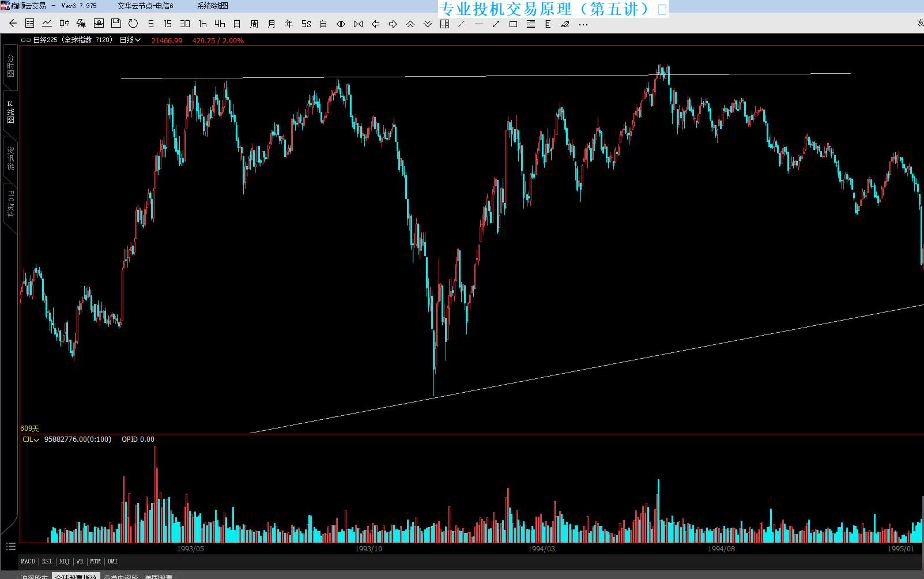Click the 1993/10 date axis label
924x579 pixels.
368,548
